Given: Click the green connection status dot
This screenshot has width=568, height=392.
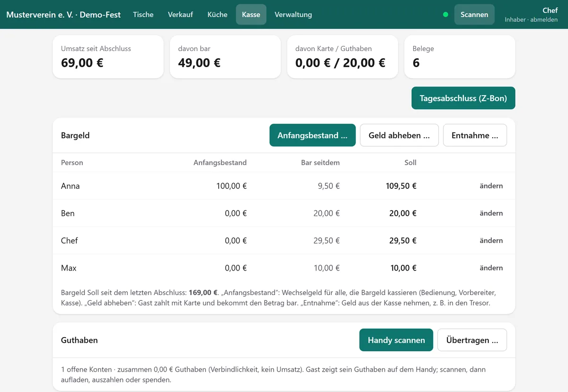Looking at the screenshot, I should tap(445, 15).
